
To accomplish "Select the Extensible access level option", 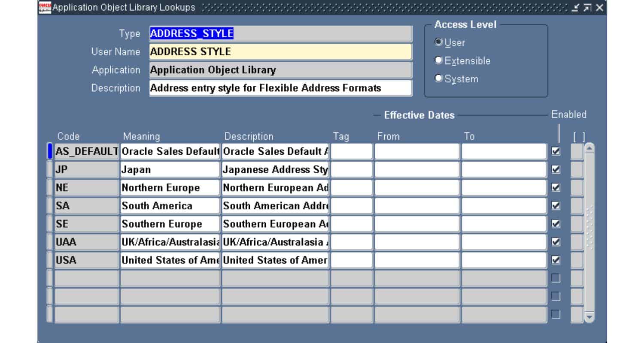I will [438, 60].
